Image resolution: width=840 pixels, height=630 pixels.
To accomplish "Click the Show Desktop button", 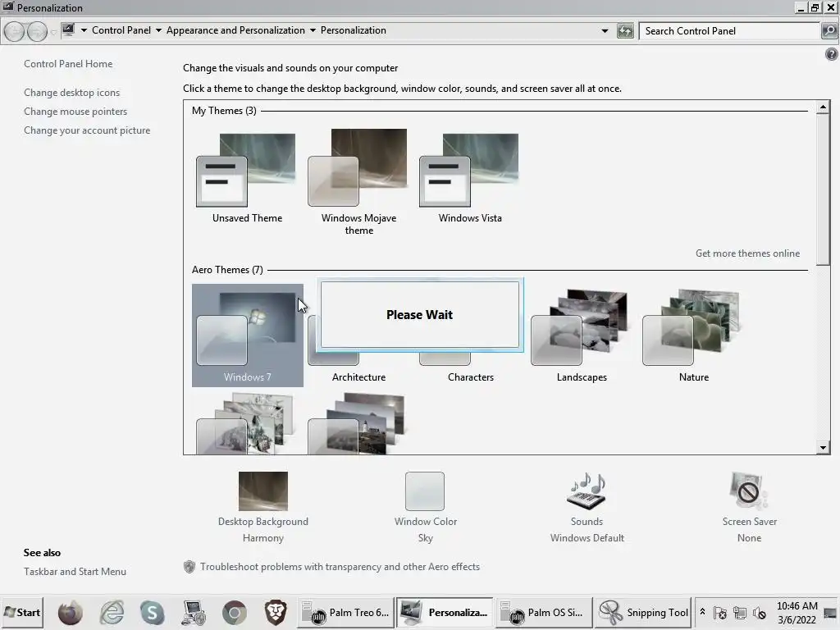I will (831, 612).
